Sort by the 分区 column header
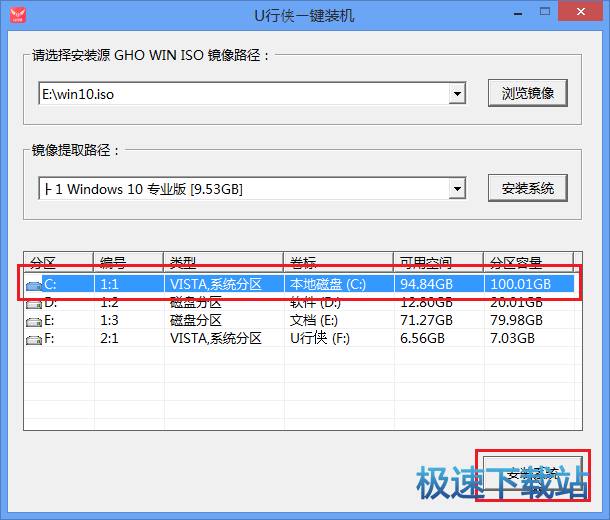Viewport: 610px width, 520px height. click(x=59, y=263)
